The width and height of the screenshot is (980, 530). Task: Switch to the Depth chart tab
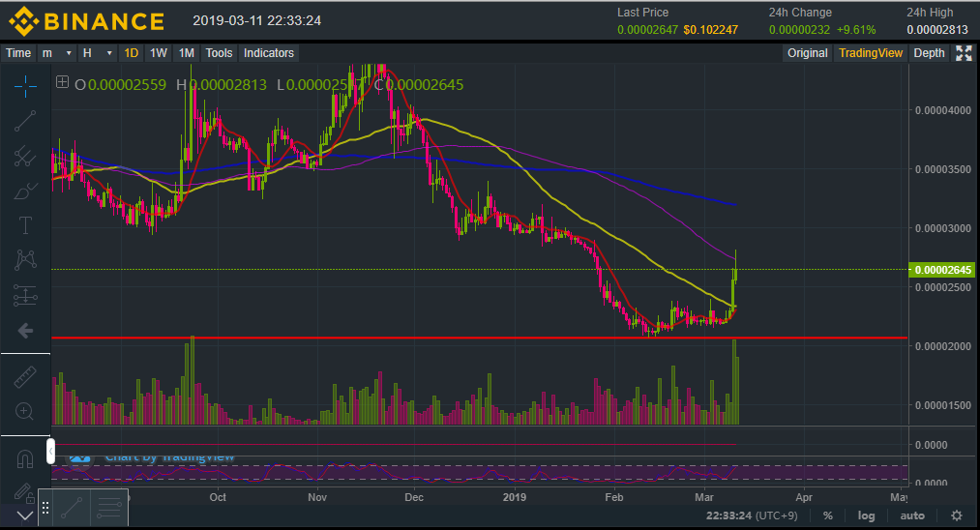click(x=929, y=53)
